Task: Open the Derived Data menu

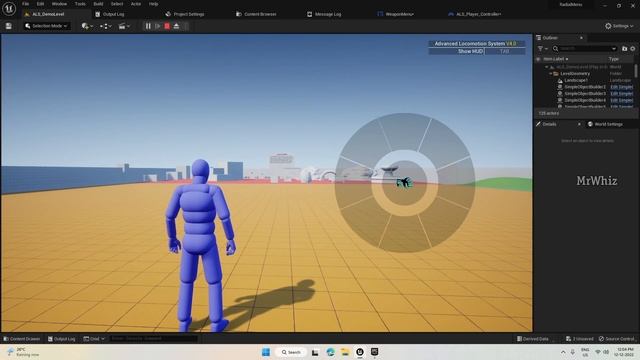Action: pyautogui.click(x=533, y=339)
